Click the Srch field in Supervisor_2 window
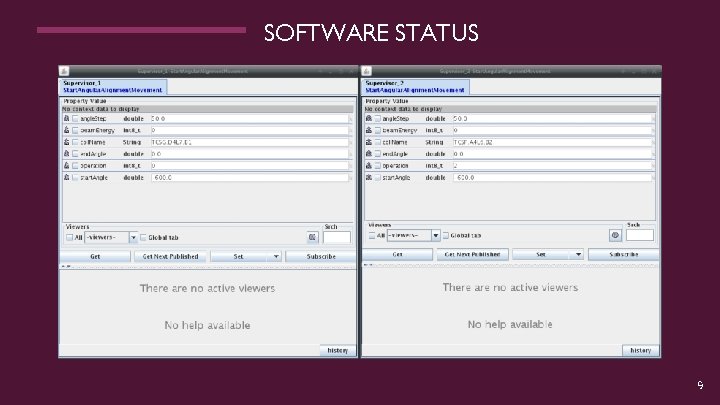Image resolution: width=720 pixels, height=405 pixels. [640, 235]
